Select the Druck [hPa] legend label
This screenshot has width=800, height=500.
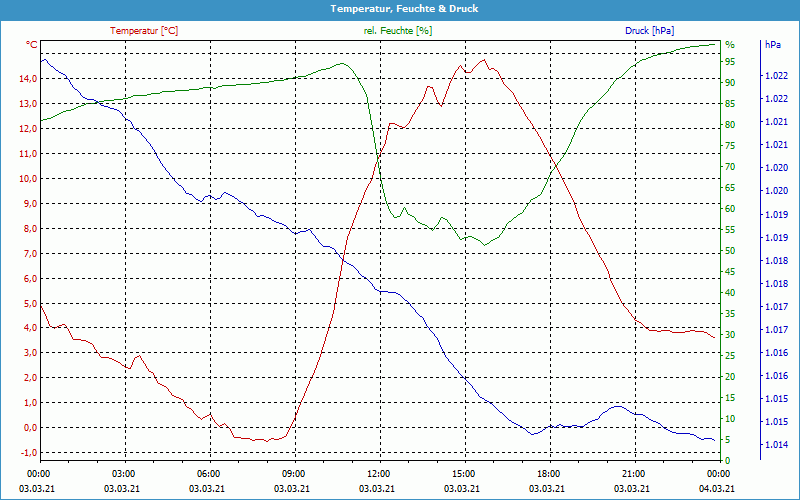650,31
